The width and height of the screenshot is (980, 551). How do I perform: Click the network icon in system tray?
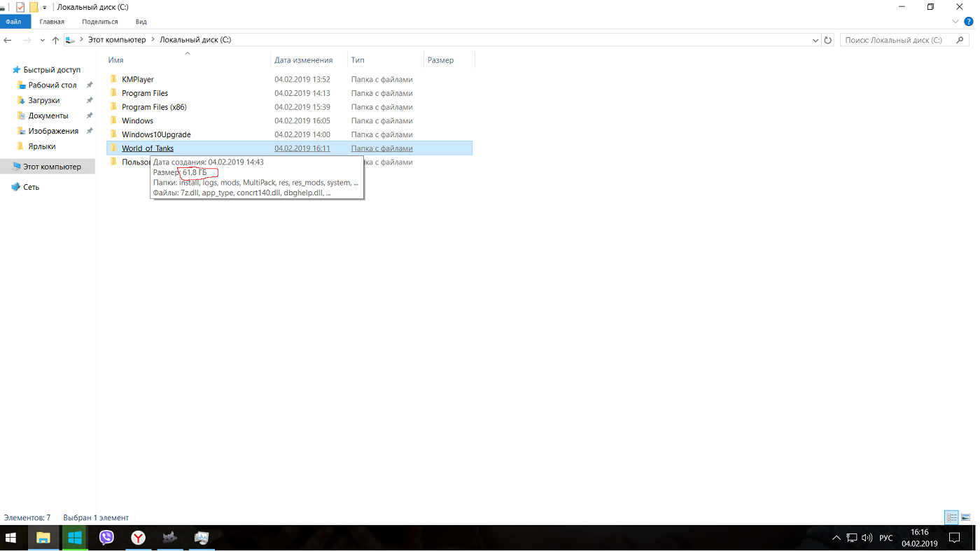point(852,538)
